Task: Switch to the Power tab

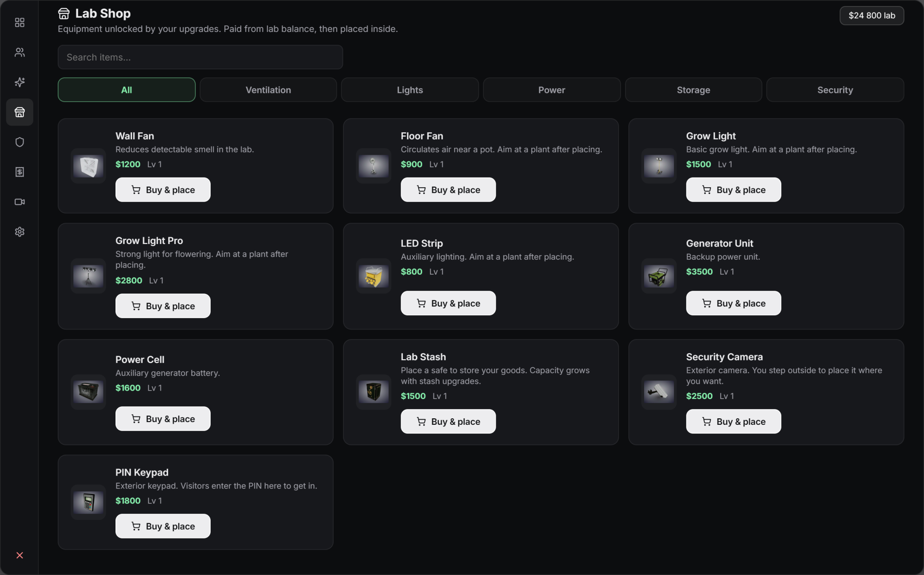Action: pyautogui.click(x=552, y=90)
